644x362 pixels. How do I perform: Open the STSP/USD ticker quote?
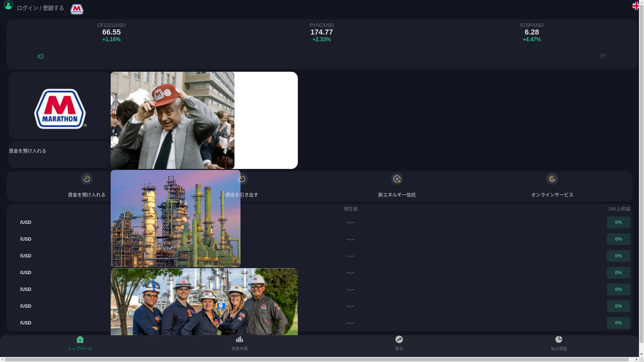532,33
